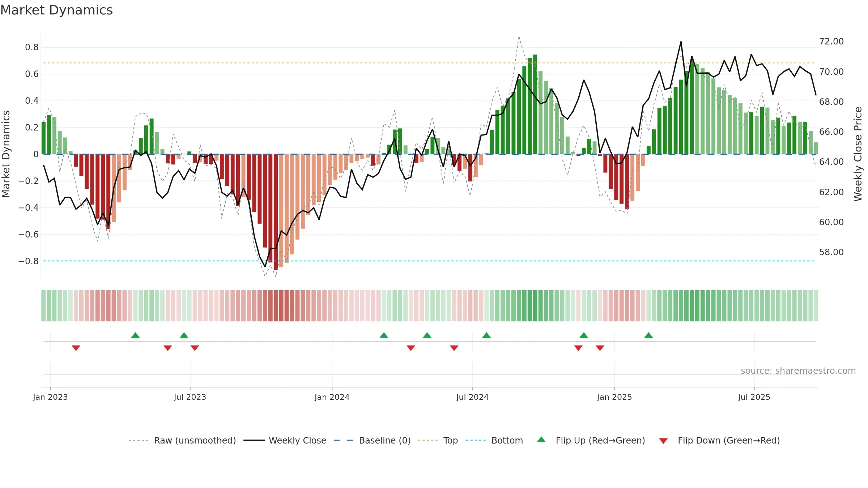Click the Weekly Close Price axis title
The image size is (868, 488).
(858, 154)
